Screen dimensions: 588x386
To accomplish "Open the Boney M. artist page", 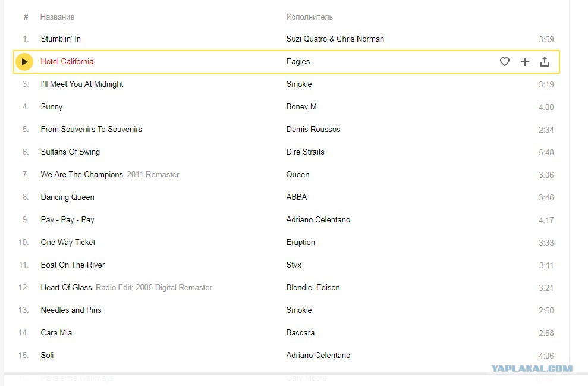I will [302, 107].
